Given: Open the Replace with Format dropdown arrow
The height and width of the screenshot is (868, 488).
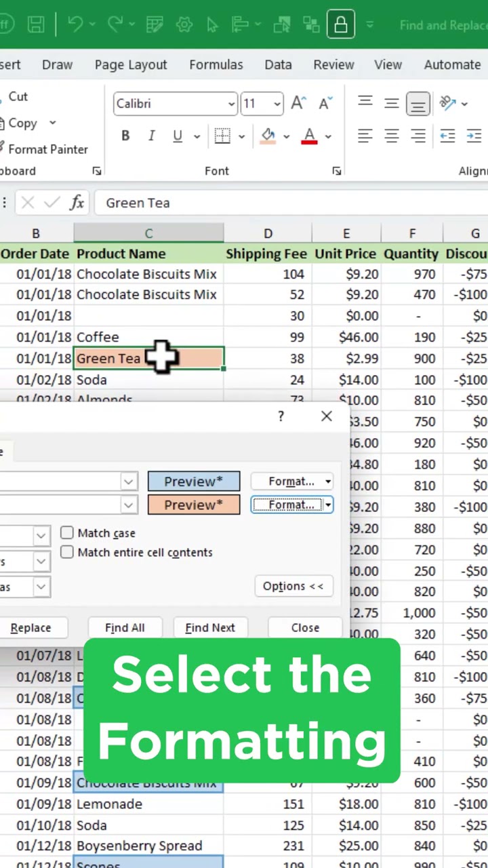Looking at the screenshot, I should coord(328,505).
